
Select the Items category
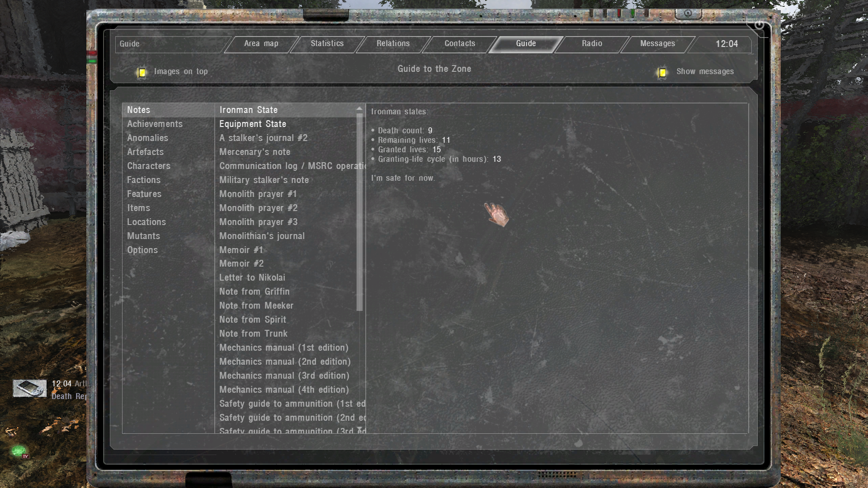coord(168,208)
